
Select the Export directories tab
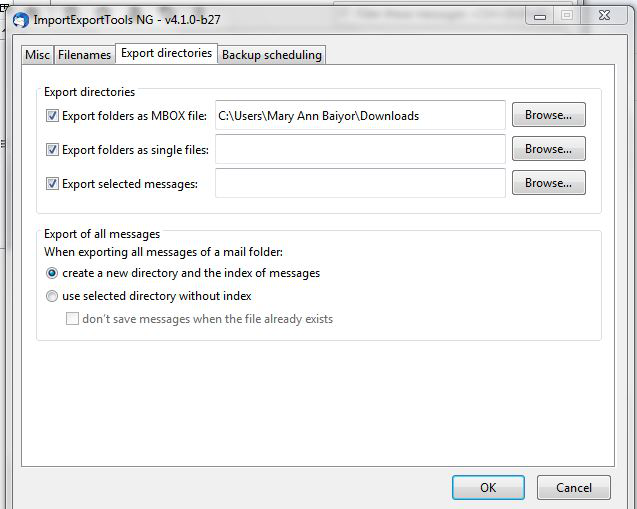pos(167,53)
